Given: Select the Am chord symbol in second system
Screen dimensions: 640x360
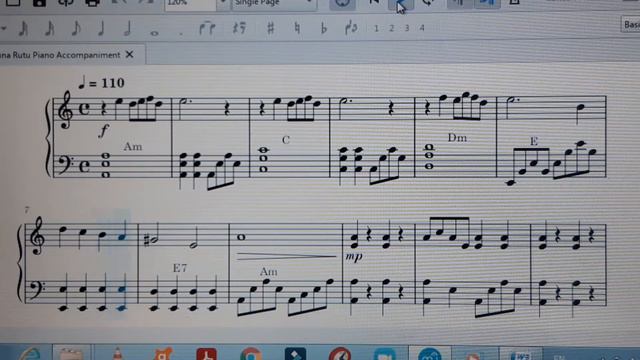Looking at the screenshot, I should pyautogui.click(x=269, y=272).
